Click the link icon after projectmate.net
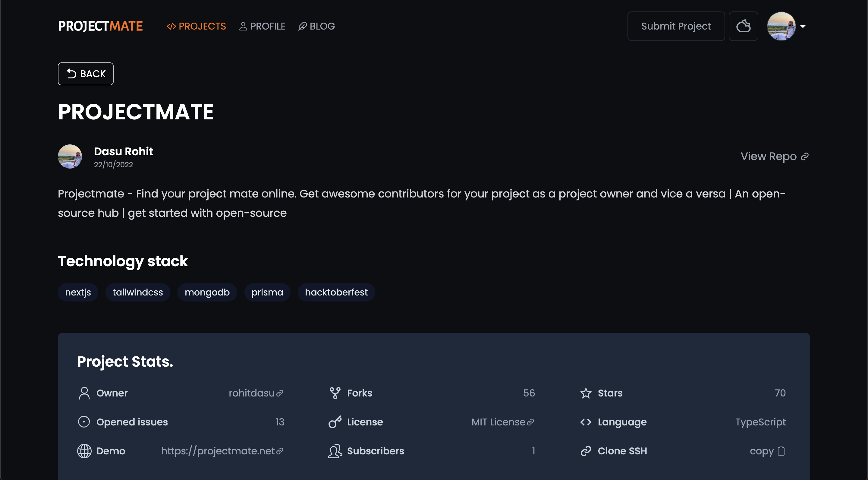 pyautogui.click(x=280, y=451)
